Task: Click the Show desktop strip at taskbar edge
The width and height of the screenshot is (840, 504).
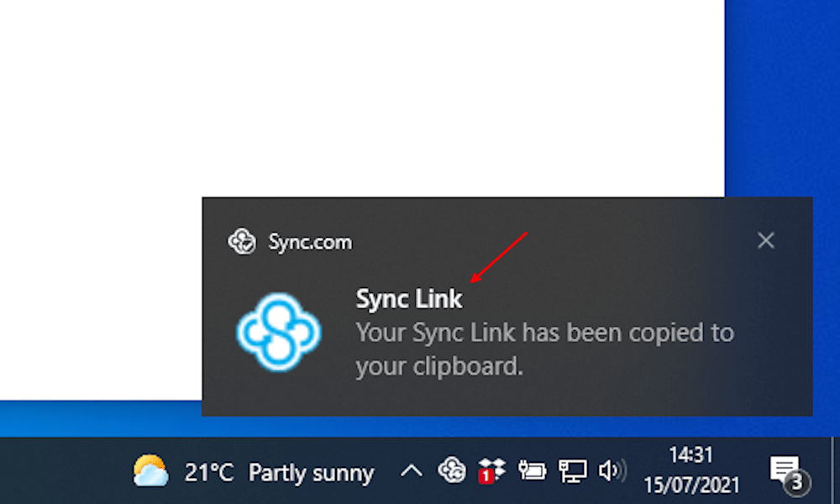Action: pyautogui.click(x=835, y=470)
